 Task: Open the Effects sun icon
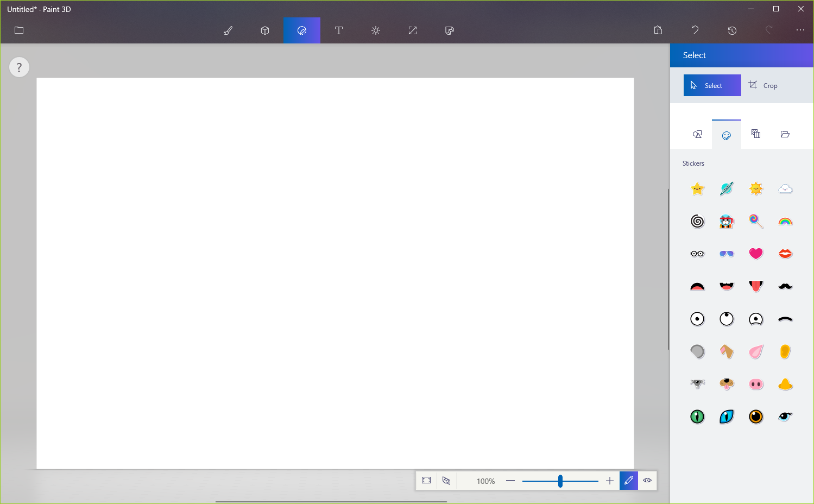(x=376, y=30)
